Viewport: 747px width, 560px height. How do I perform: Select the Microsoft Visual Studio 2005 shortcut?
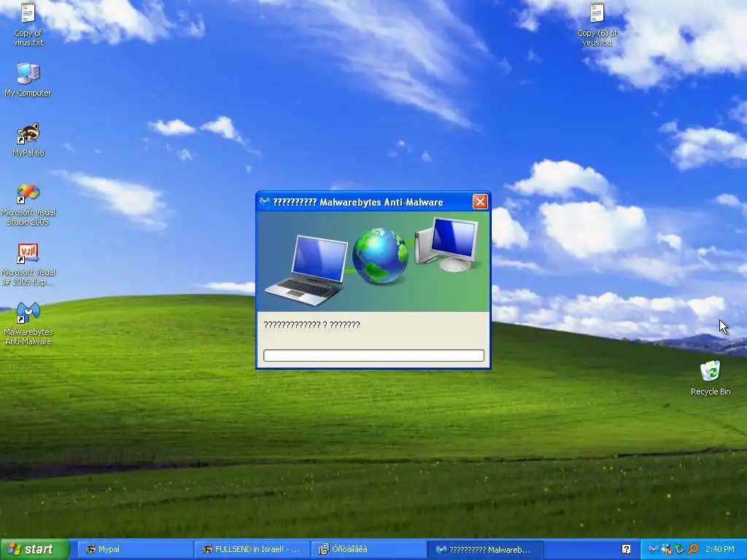[x=28, y=204]
